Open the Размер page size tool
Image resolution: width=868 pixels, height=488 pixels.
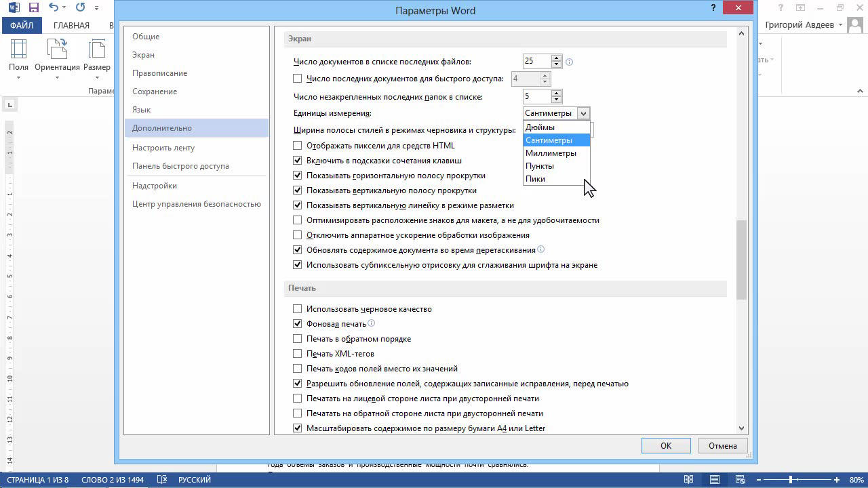click(97, 59)
